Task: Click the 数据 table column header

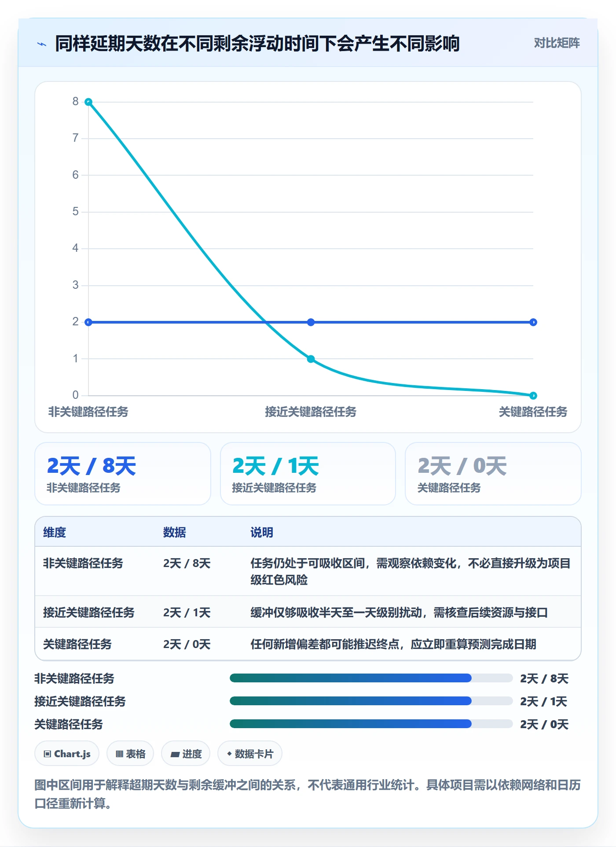Action: coord(175,532)
